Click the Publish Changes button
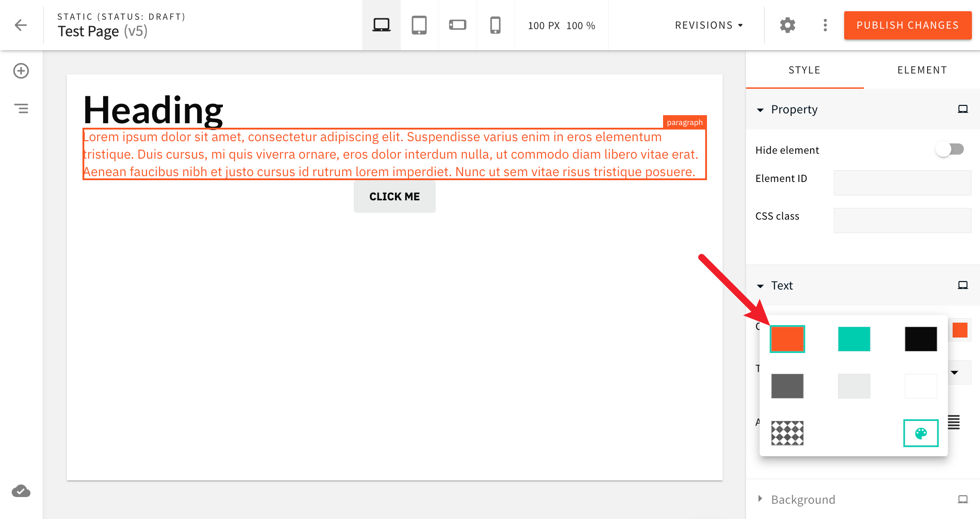980x519 pixels. pyautogui.click(x=907, y=25)
